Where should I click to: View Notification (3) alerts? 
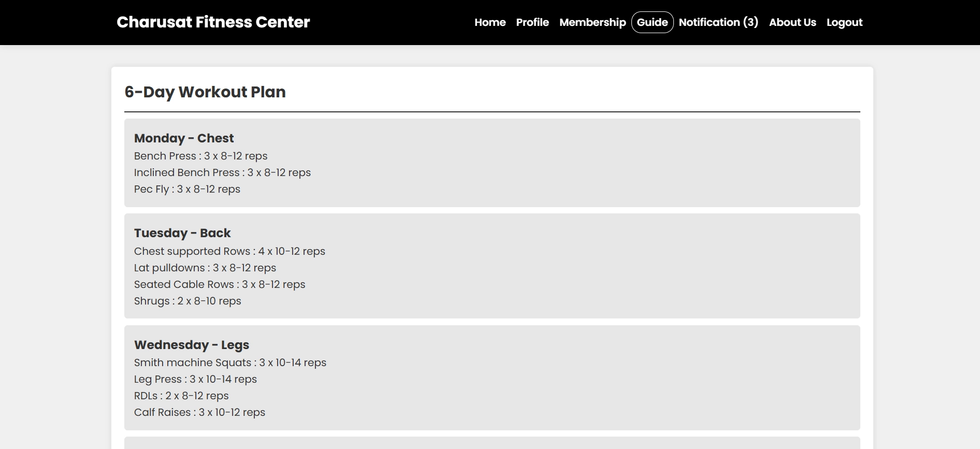pos(718,22)
